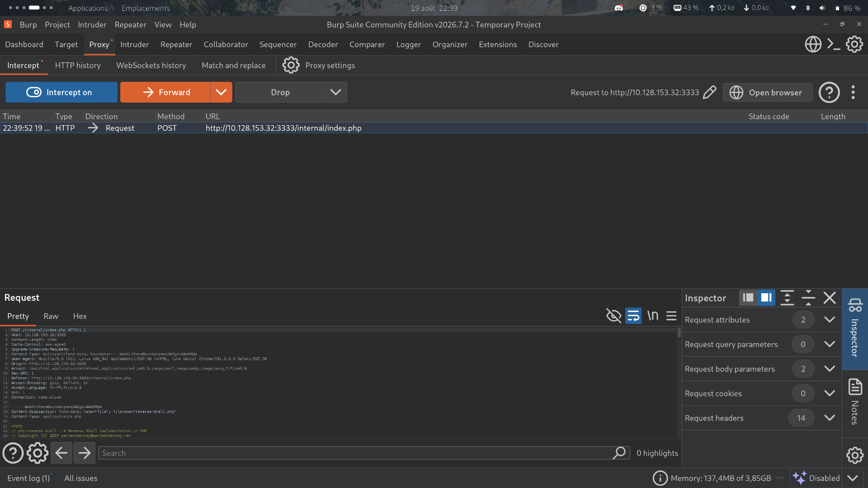Screen dimensions: 868x488
Task: Open the Intercept help question mark icon
Action: [829, 92]
